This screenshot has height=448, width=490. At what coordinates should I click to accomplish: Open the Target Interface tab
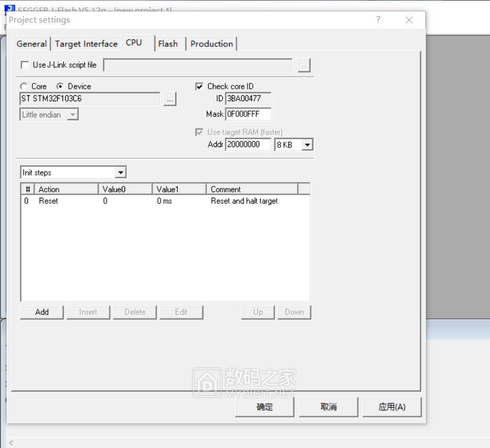coord(86,44)
